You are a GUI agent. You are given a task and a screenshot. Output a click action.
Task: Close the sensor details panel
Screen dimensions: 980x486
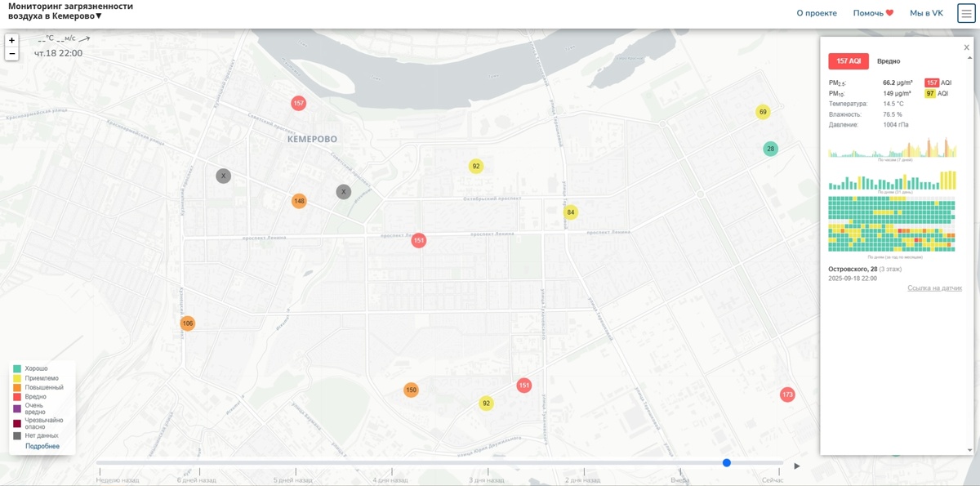tap(967, 47)
